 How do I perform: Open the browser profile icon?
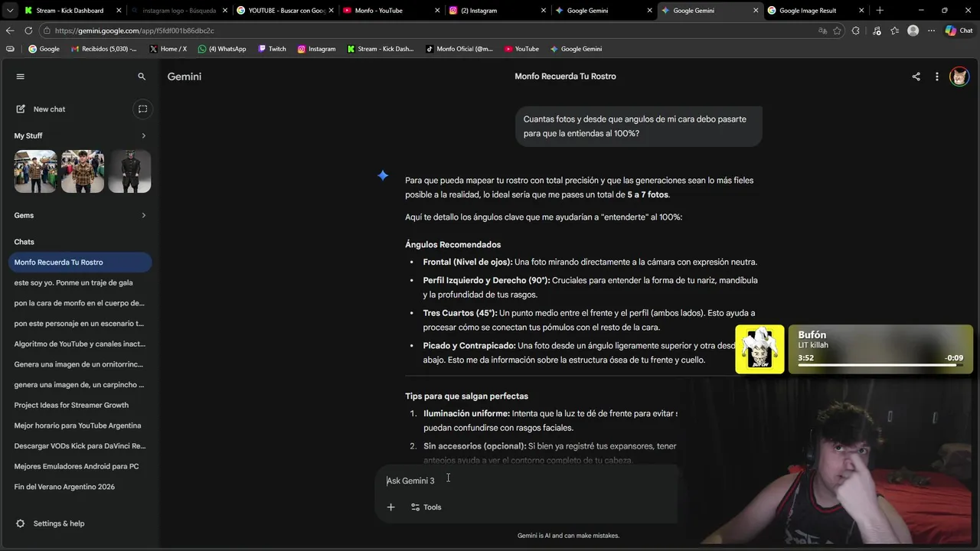(913, 31)
